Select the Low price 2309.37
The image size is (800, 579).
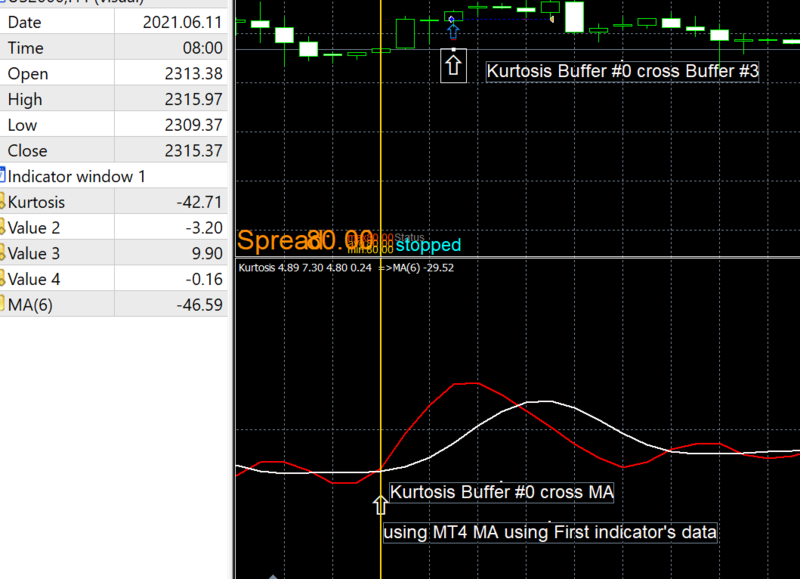click(193, 125)
